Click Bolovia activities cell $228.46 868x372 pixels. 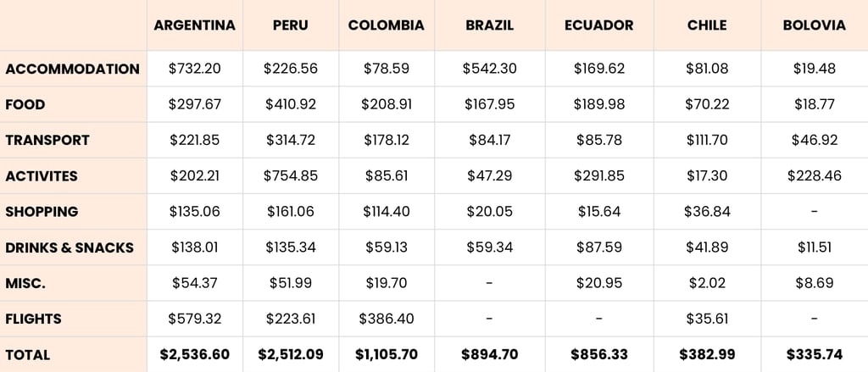815,176
